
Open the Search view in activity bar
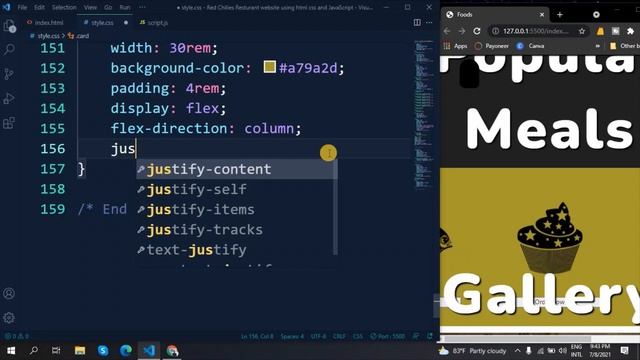point(9,50)
